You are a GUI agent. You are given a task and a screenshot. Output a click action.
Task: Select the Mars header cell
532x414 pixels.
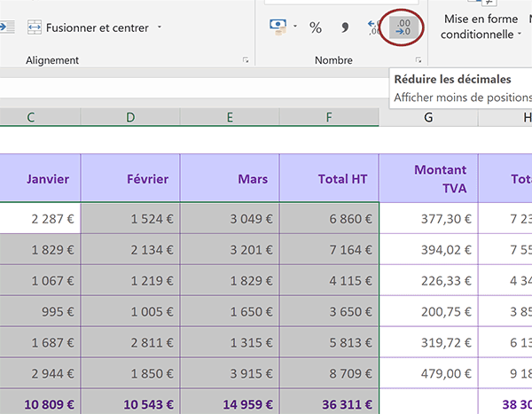[230, 178]
